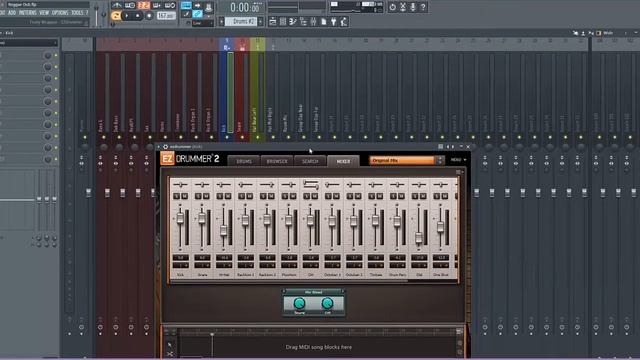Screen dimensions: 640x360
Task: Open the channel rack view icon
Action: click(x=283, y=21)
